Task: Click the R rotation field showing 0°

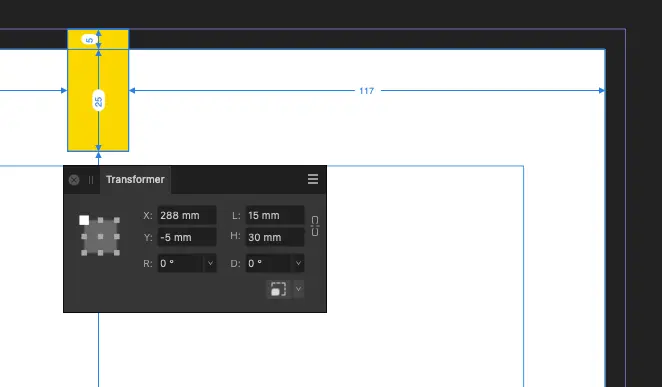Action: [181, 263]
